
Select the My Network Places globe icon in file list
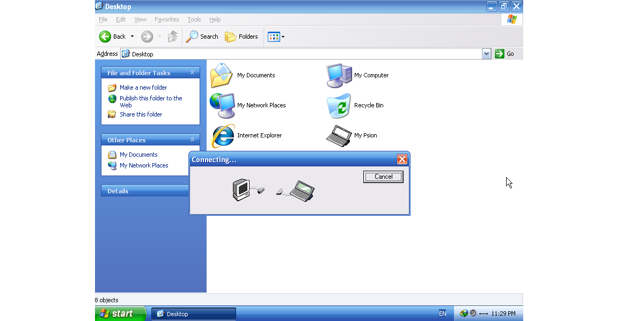pyautogui.click(x=222, y=105)
